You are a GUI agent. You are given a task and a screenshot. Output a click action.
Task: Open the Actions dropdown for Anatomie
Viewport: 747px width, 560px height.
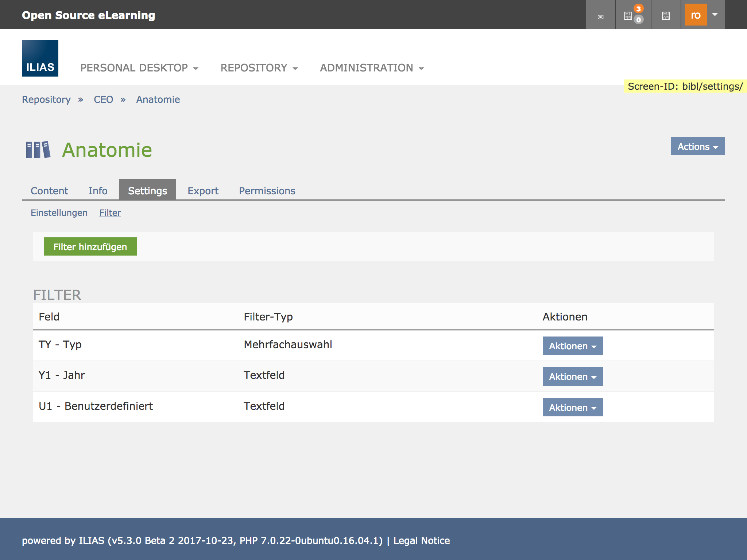point(697,147)
